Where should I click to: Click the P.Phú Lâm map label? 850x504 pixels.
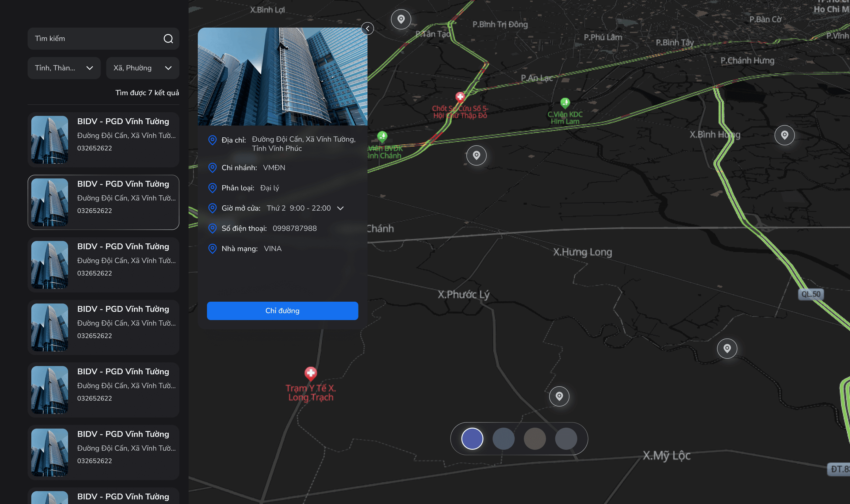point(603,37)
